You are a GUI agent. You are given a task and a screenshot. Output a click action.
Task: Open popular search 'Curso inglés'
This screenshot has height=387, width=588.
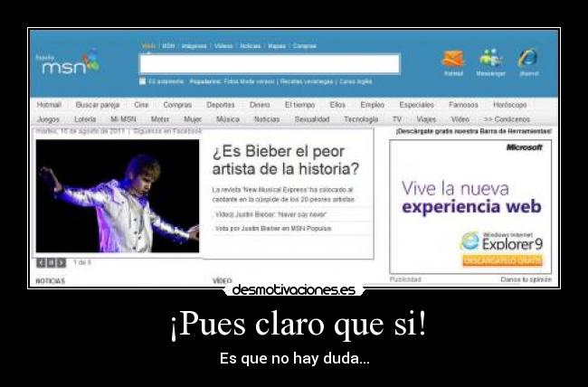tap(356, 81)
